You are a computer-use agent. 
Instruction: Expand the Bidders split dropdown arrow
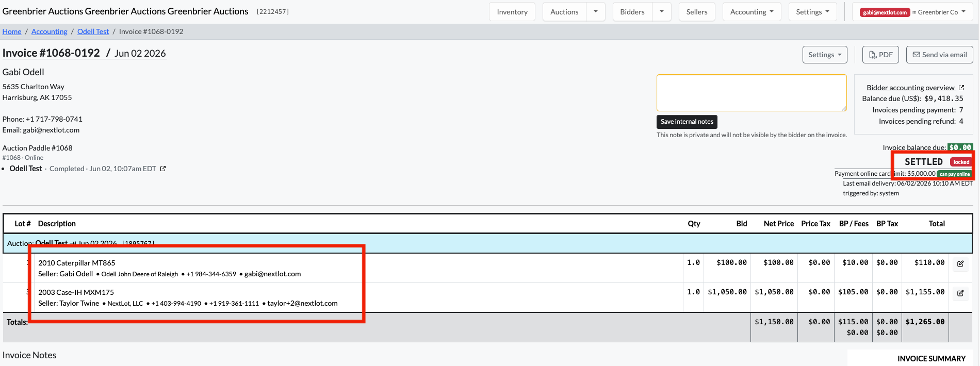point(662,12)
